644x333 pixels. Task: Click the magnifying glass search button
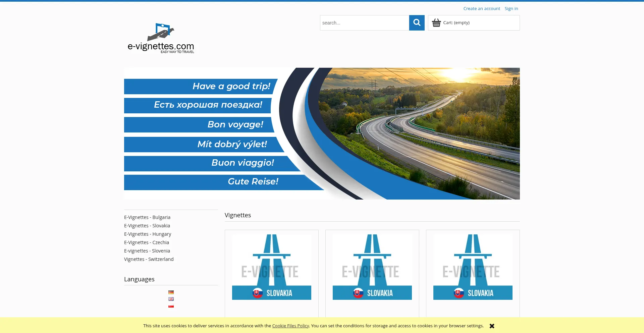pos(417,23)
